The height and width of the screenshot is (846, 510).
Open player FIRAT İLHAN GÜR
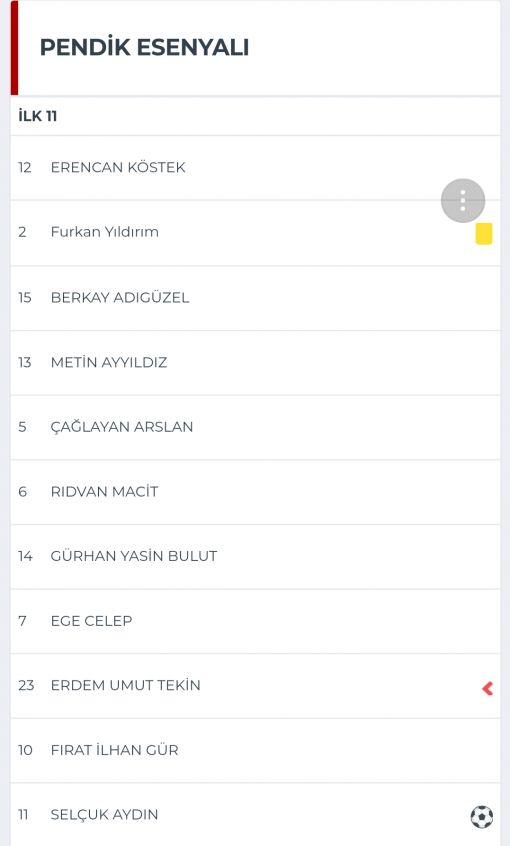click(x=255, y=751)
